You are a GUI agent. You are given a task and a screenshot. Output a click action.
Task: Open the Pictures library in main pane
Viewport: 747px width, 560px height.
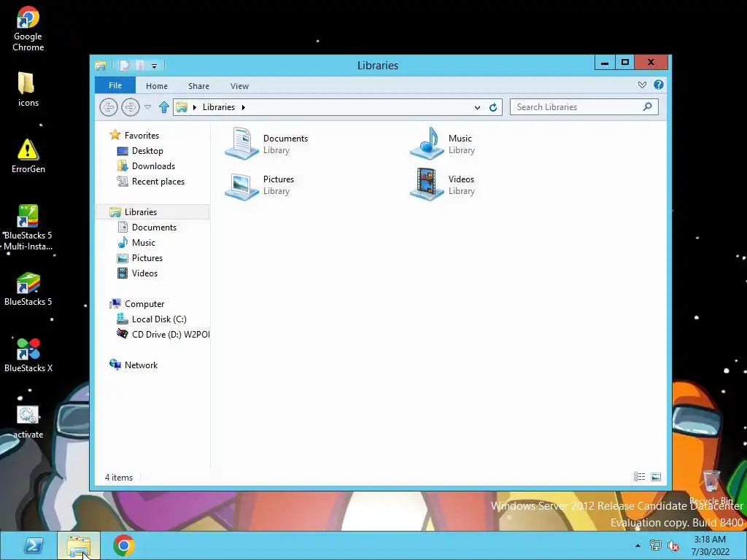[x=260, y=184]
